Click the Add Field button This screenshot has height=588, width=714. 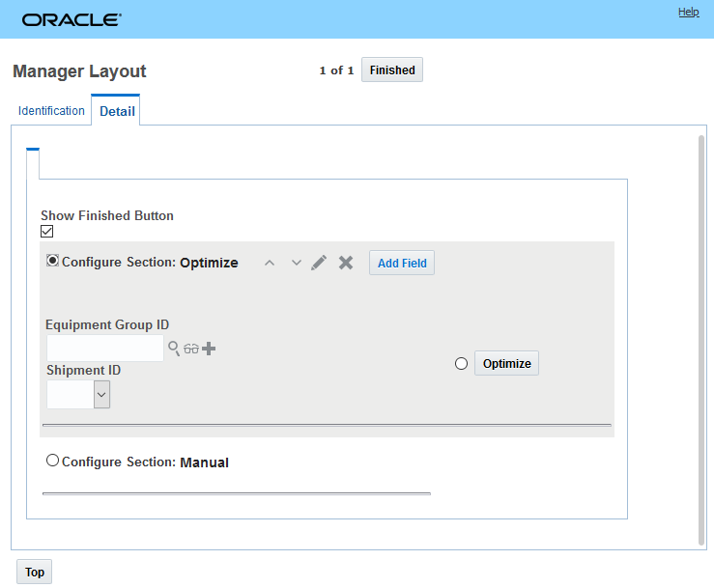(x=402, y=263)
